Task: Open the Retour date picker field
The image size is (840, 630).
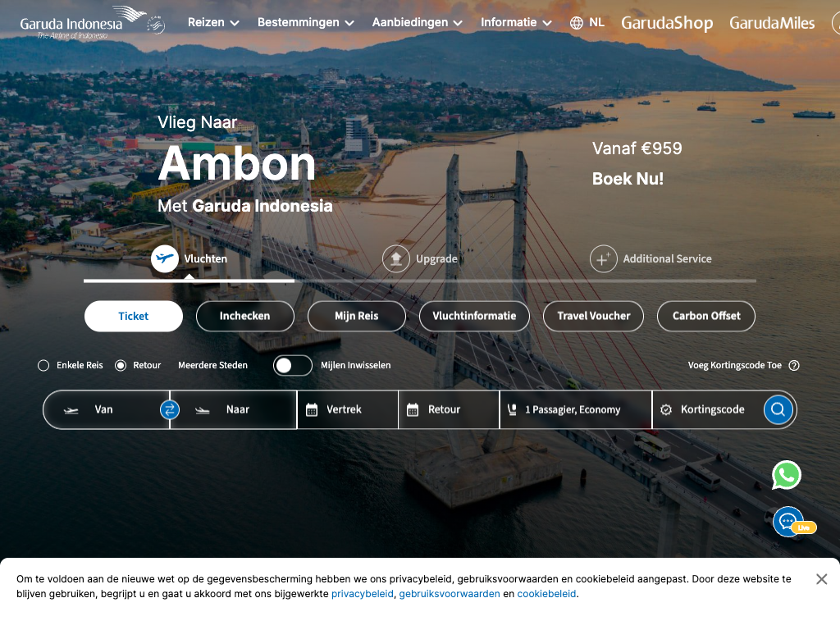Action: click(x=449, y=410)
